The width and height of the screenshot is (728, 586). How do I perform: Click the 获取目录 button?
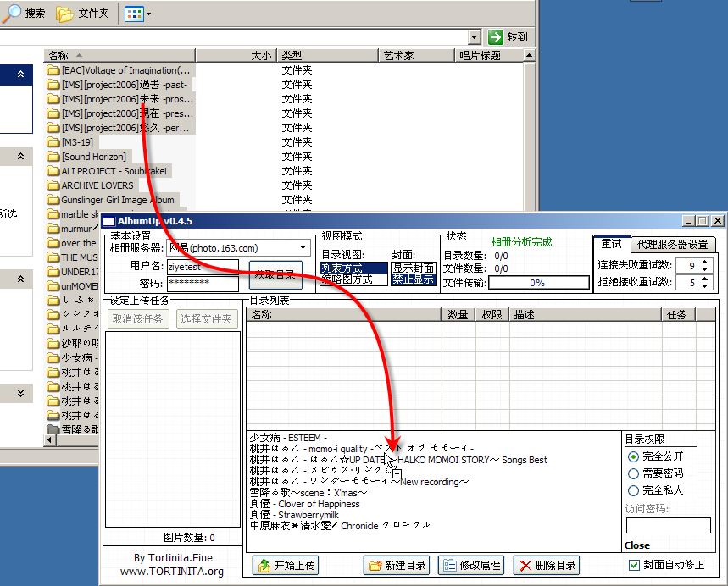tap(275, 275)
